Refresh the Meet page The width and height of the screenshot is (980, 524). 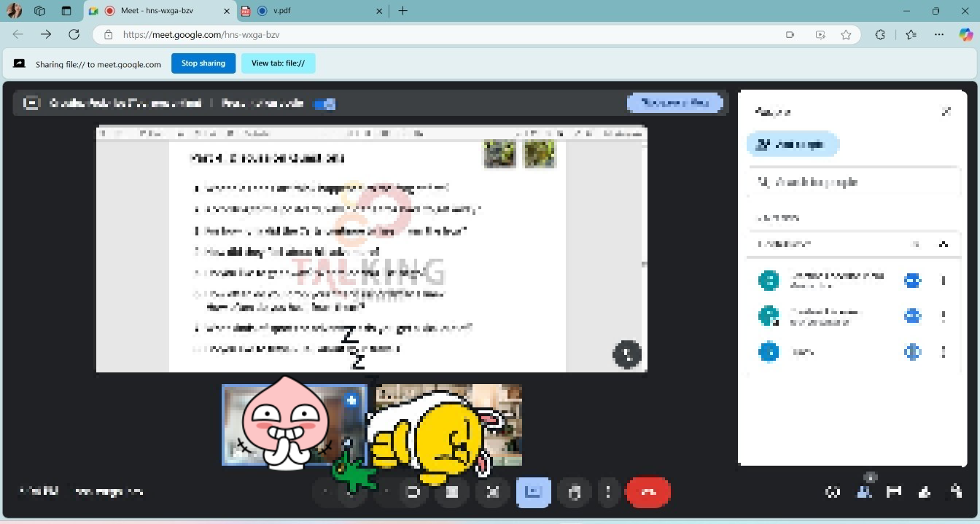[x=74, y=35]
